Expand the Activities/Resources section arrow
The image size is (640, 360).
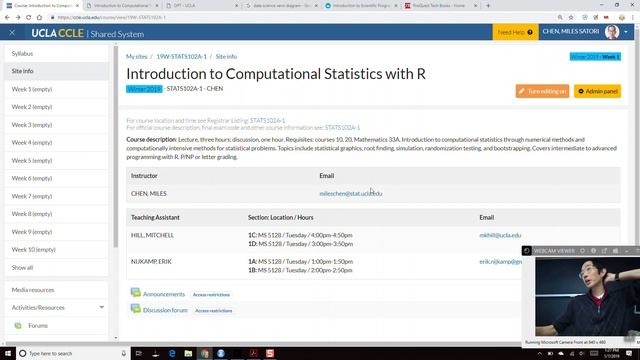102,307
